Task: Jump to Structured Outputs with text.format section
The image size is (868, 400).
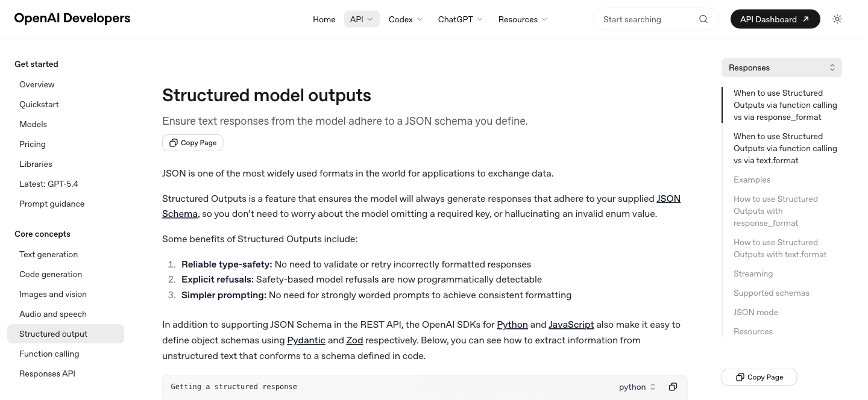Action: click(780, 248)
